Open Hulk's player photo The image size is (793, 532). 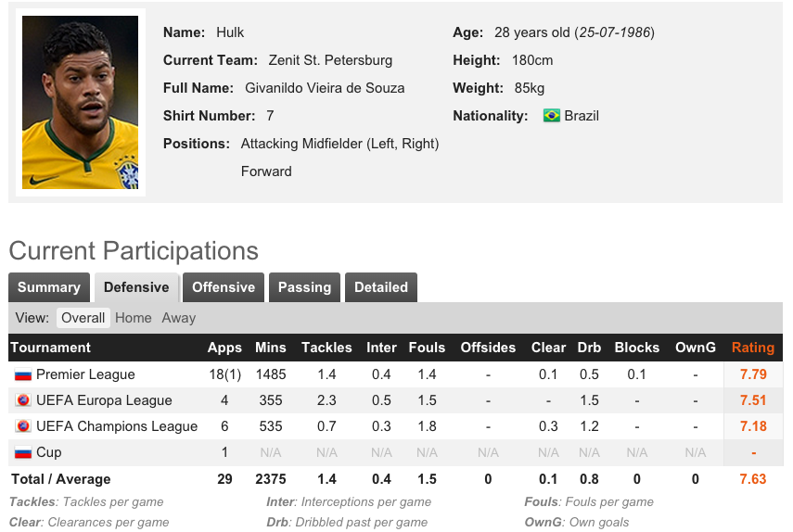(81, 103)
